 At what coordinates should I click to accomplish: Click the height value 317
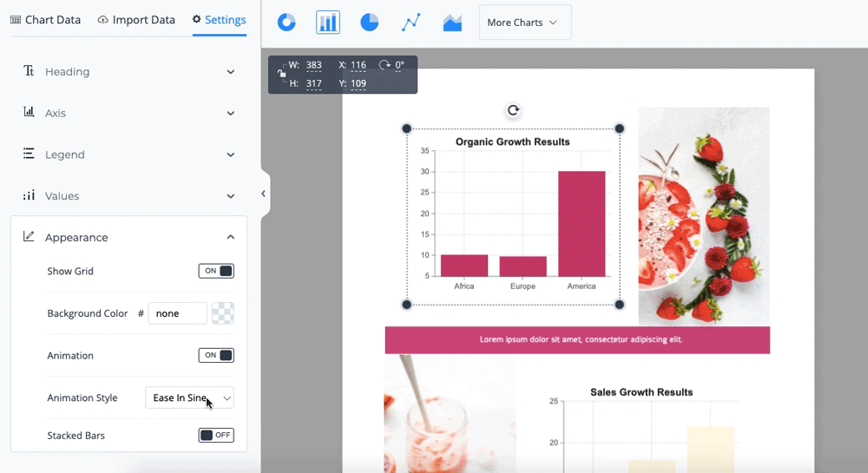click(x=314, y=84)
